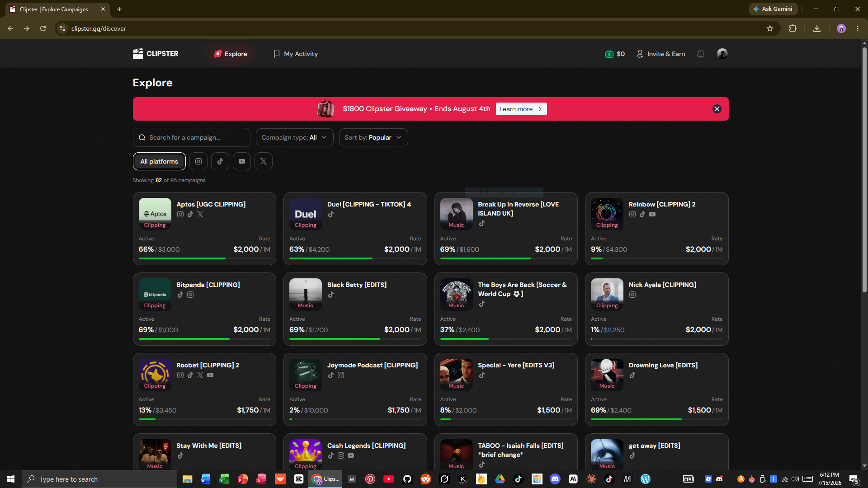Click the Special - Yere campaign thumbnail

(x=457, y=375)
